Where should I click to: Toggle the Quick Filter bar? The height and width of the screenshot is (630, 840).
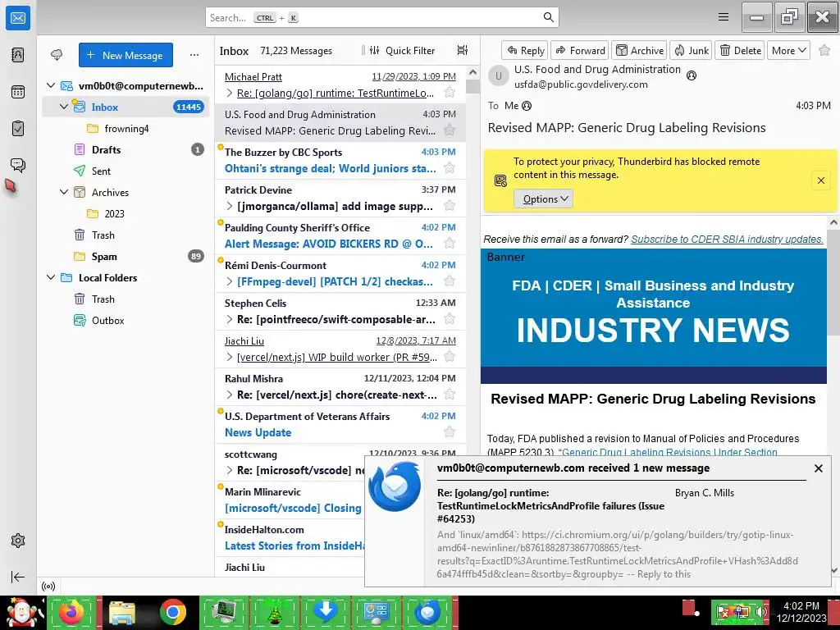click(x=404, y=50)
